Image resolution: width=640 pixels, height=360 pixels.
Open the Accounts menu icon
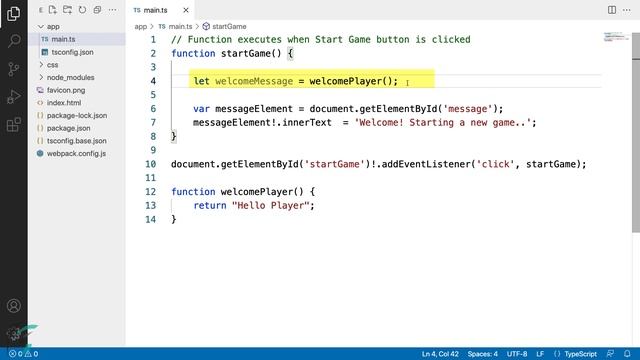click(x=13, y=306)
